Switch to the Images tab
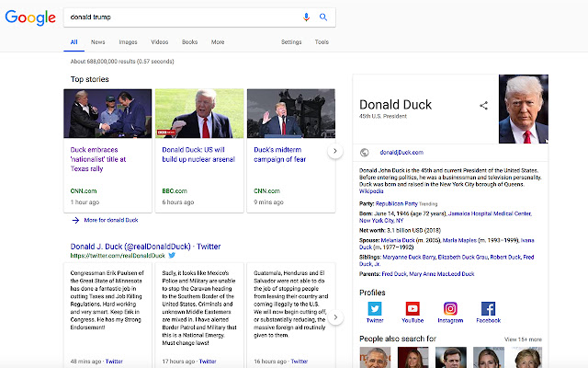The height and width of the screenshot is (368, 588). pos(128,42)
